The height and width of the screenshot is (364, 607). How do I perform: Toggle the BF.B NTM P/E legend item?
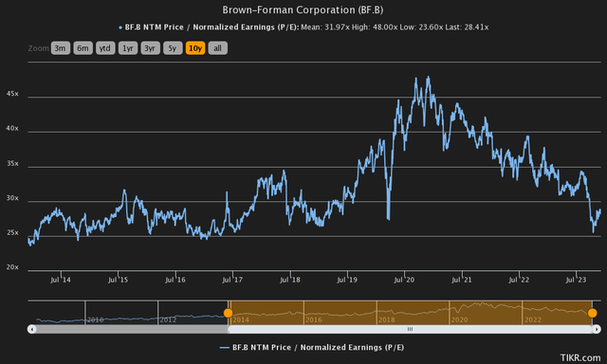coord(312,347)
